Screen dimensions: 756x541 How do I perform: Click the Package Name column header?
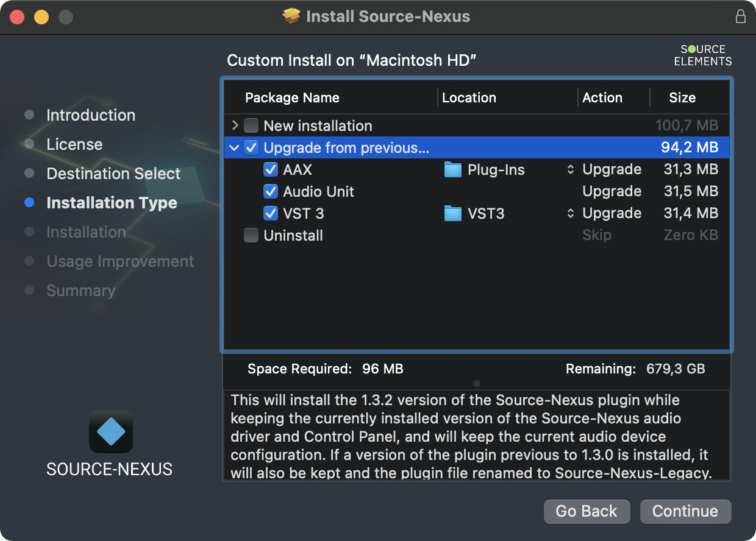pyautogui.click(x=292, y=98)
